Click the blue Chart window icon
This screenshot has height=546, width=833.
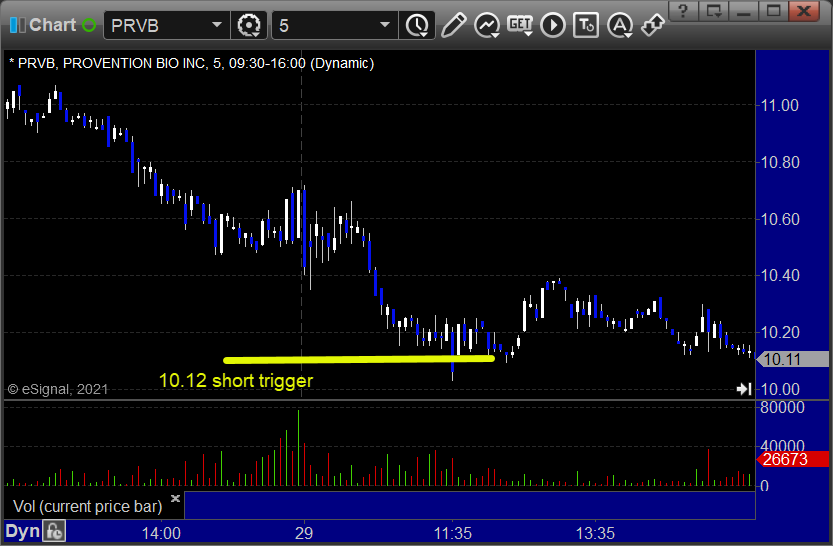pyautogui.click(x=18, y=24)
